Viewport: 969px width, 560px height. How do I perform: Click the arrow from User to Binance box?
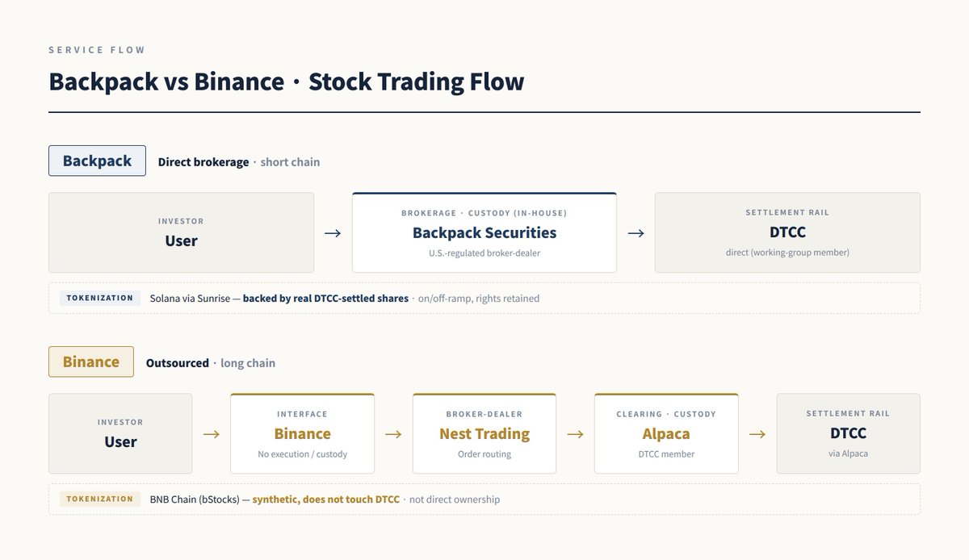[212, 434]
